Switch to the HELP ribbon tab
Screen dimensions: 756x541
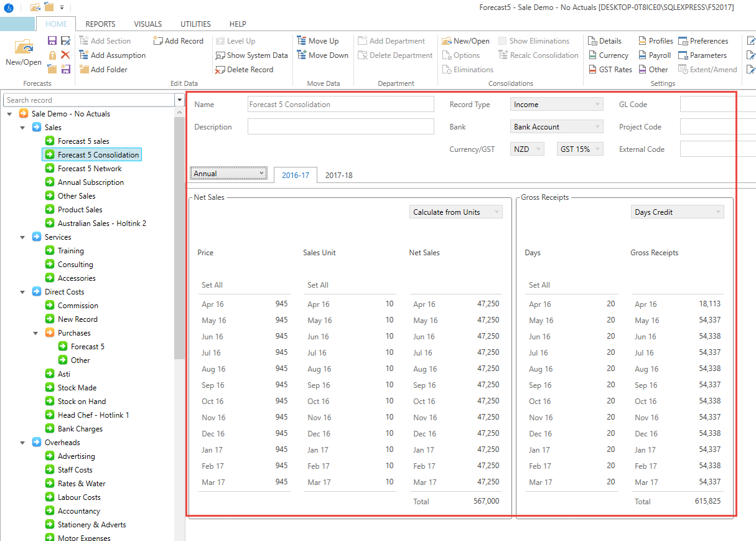[x=238, y=24]
